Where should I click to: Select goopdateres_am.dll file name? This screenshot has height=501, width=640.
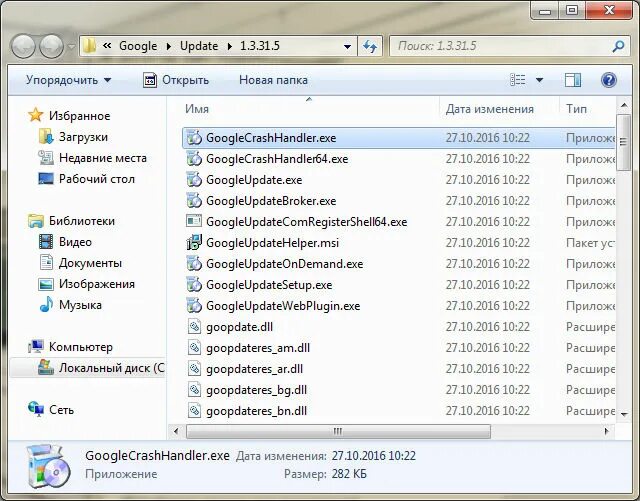(x=258, y=348)
